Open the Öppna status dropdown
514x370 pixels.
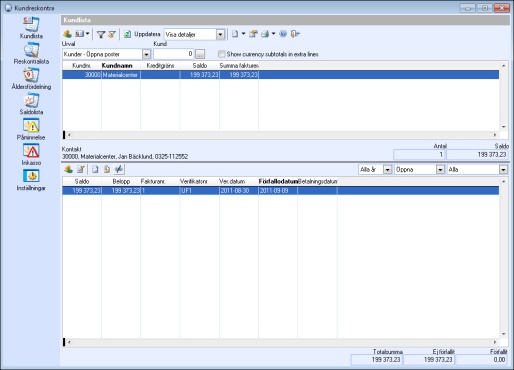tap(440, 170)
